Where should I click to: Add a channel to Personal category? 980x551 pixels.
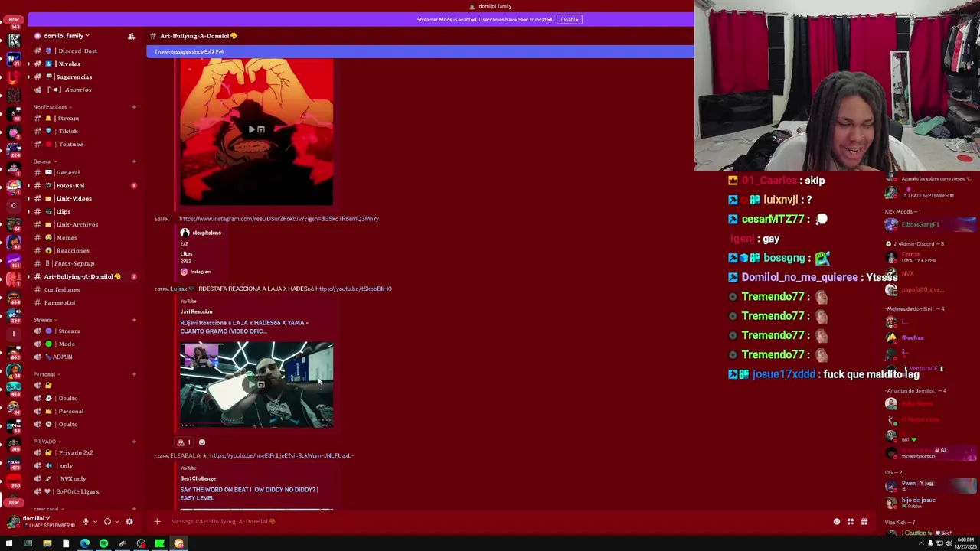click(133, 374)
